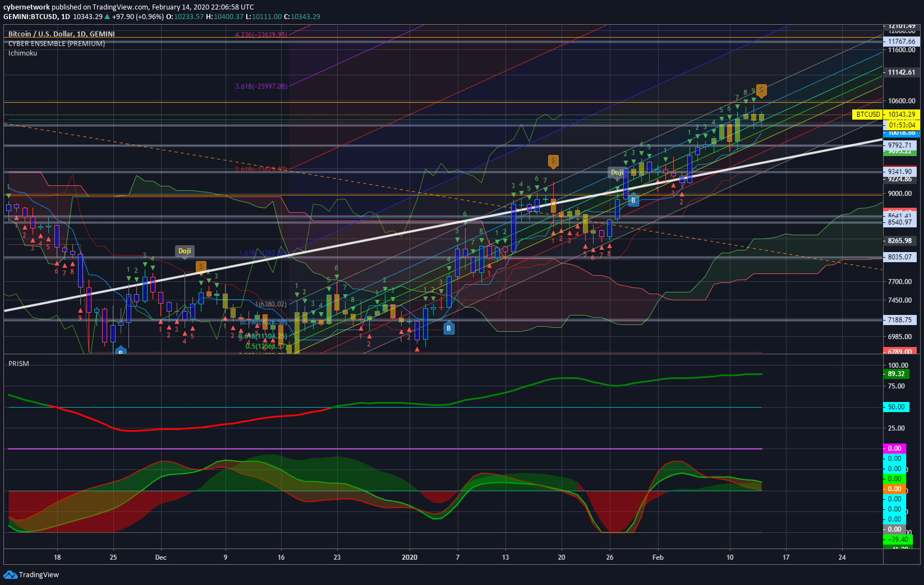Click the magenta 0.00 PRISM label
Image resolution: width=924 pixels, height=585 pixels.
click(894, 449)
